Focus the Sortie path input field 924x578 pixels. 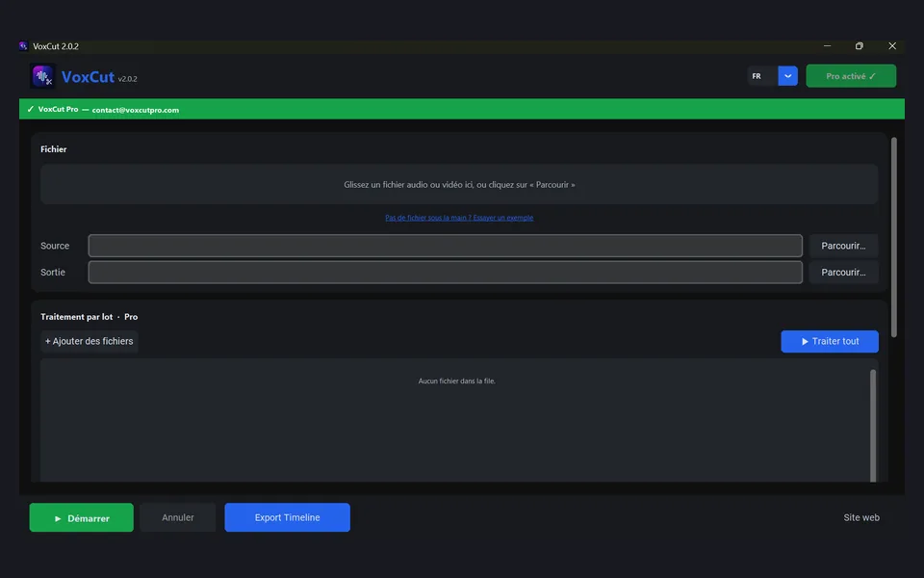445,273
